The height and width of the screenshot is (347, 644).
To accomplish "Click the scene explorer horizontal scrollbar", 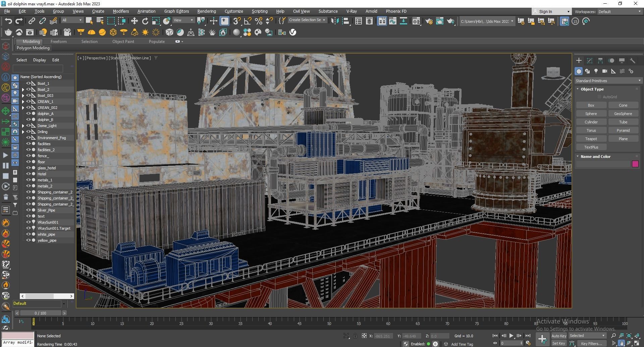I will 47,296.
